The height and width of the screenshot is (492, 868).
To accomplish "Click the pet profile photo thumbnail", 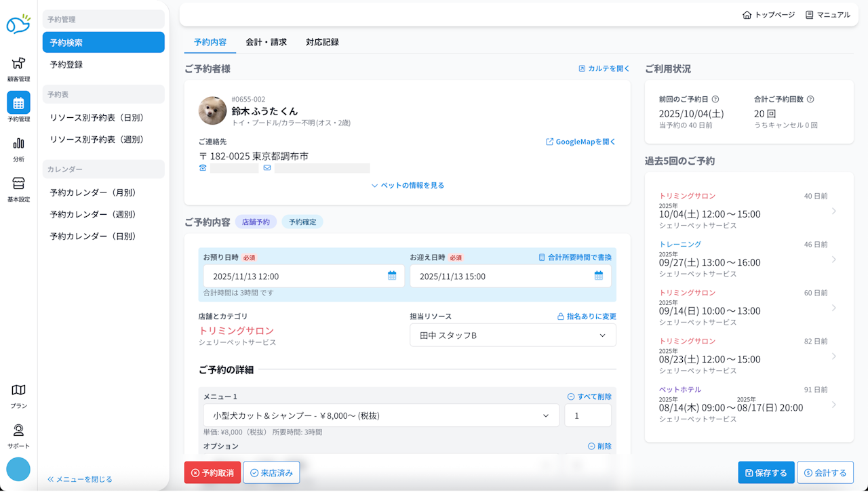I will click(212, 110).
